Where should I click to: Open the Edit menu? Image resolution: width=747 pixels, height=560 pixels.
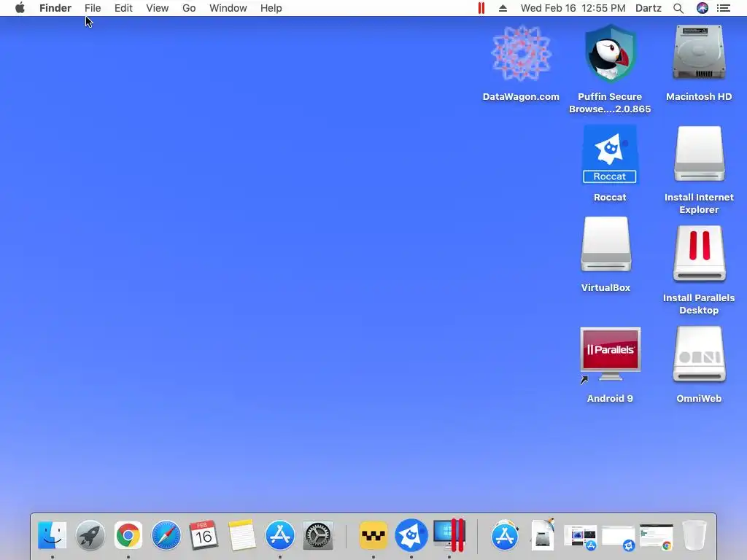(x=123, y=8)
